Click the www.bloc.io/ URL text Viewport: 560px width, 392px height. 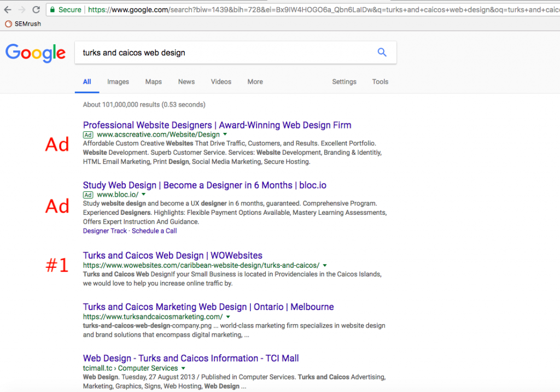(x=118, y=195)
